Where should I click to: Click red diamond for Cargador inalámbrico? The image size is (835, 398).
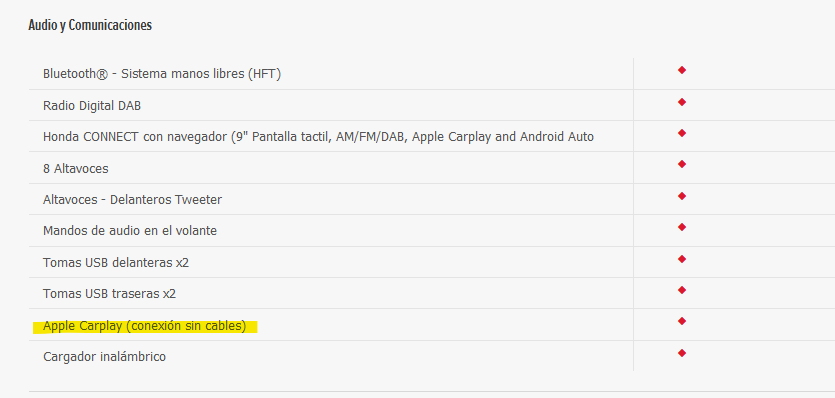click(x=682, y=353)
